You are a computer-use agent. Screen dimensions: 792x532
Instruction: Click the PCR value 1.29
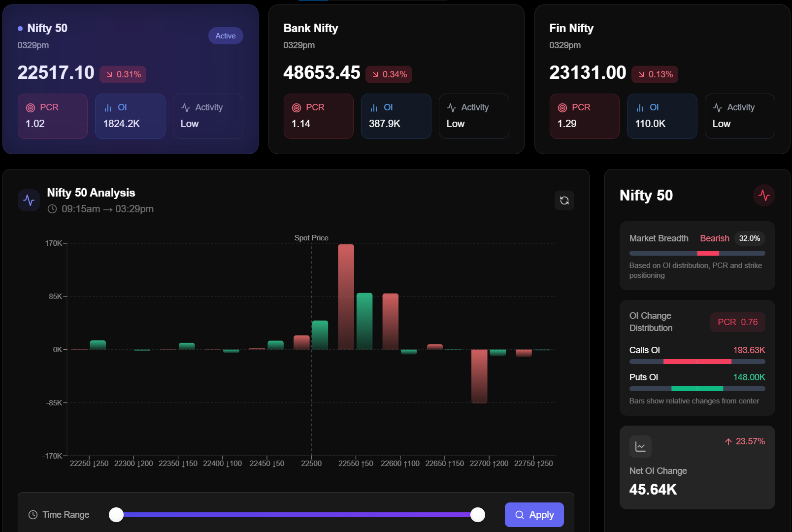567,124
